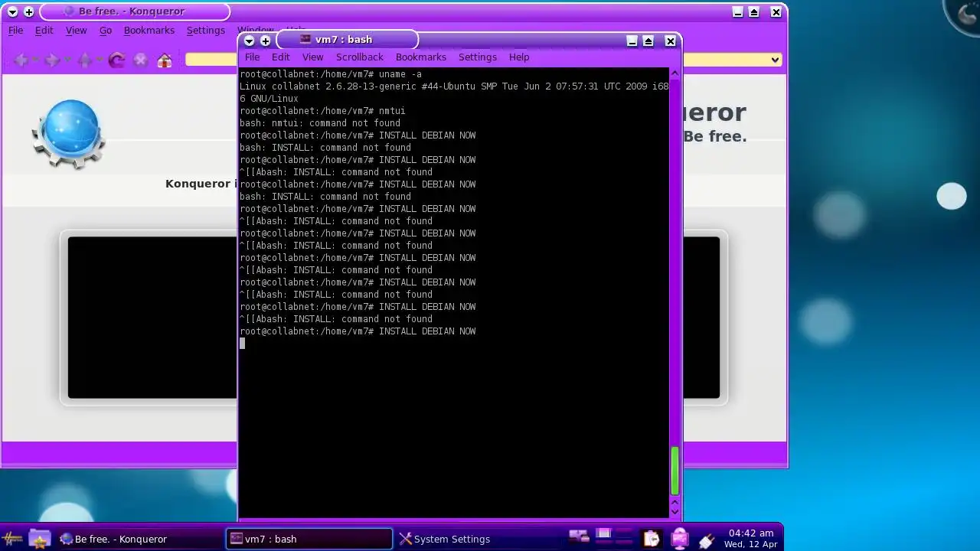The width and height of the screenshot is (980, 551).
Task: Open the terminal Help menu
Action: point(519,57)
